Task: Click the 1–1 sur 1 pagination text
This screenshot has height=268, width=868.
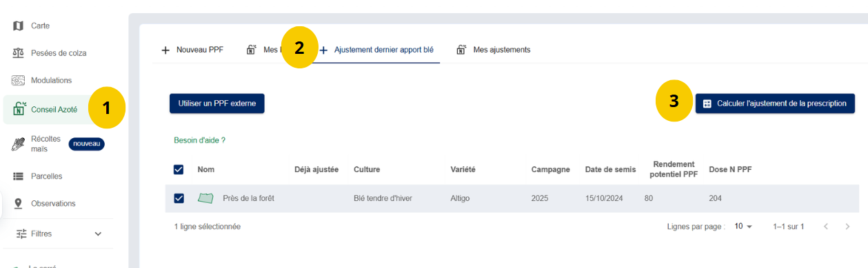Action: pos(788,227)
